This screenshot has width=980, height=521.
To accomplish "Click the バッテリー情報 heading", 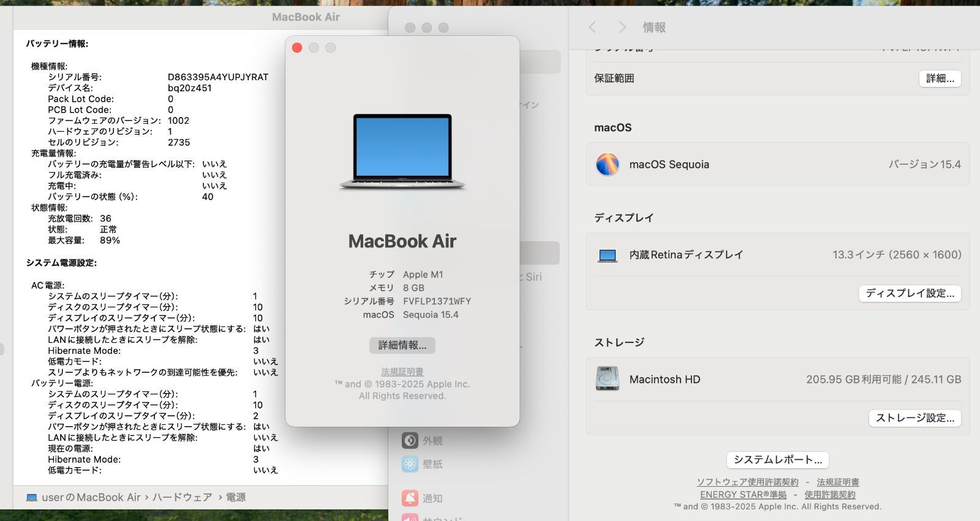I will (x=57, y=44).
